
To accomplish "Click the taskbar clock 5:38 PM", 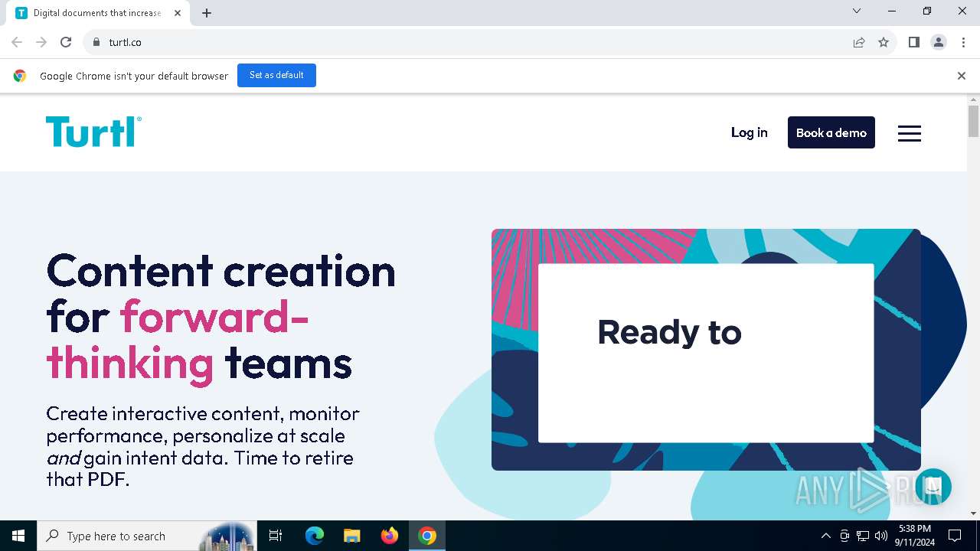I will point(914,536).
